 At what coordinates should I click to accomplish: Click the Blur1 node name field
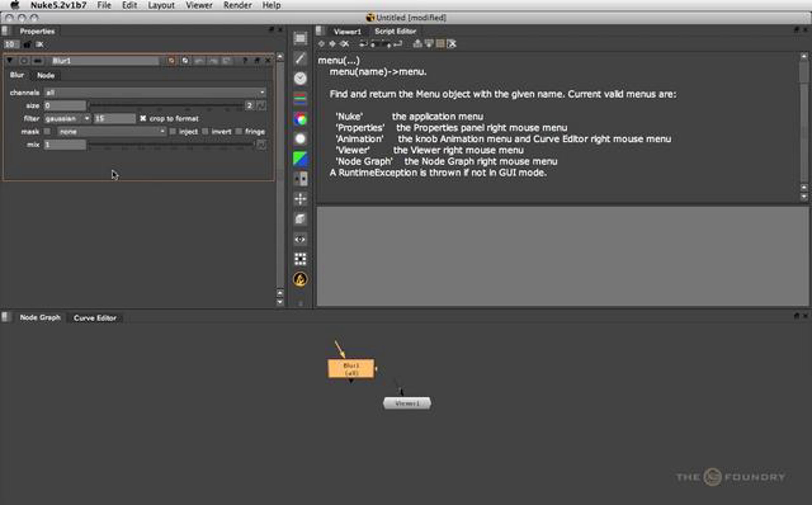(105, 61)
